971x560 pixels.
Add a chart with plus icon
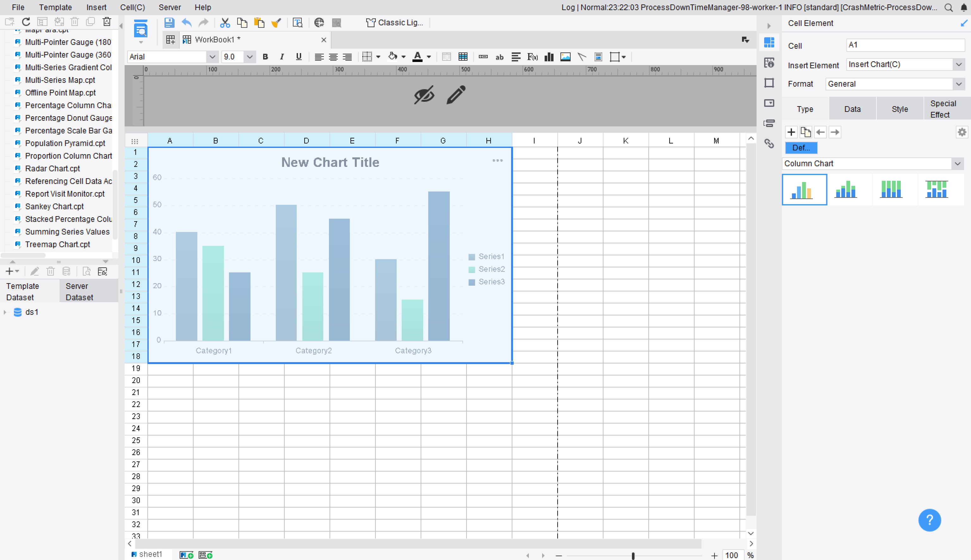point(791,132)
